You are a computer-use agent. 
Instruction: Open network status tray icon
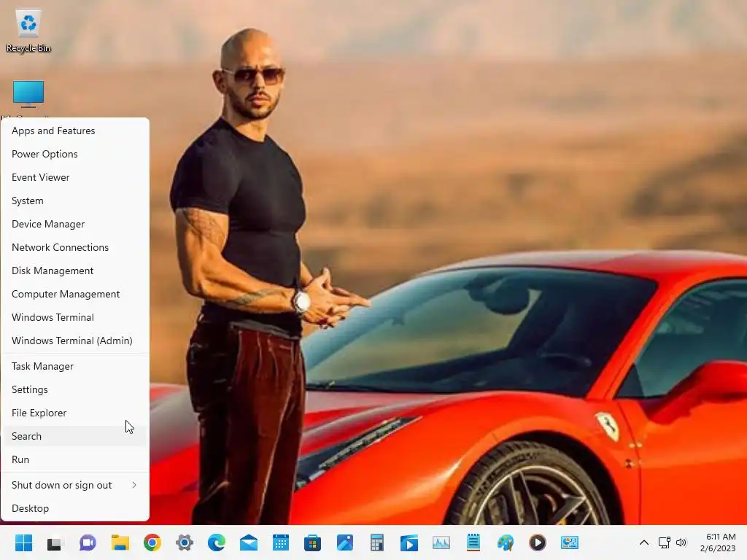(664, 542)
